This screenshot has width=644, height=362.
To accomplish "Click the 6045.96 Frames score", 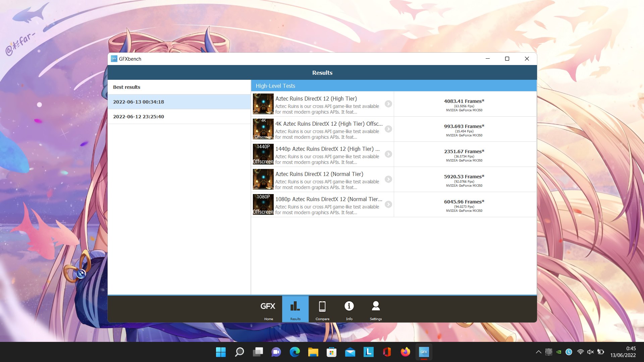I will [464, 202].
